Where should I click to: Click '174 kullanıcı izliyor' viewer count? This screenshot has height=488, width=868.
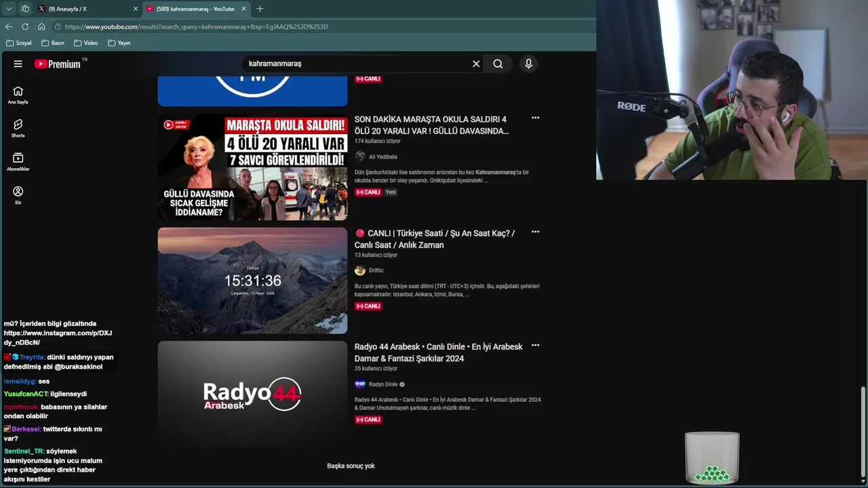click(378, 141)
